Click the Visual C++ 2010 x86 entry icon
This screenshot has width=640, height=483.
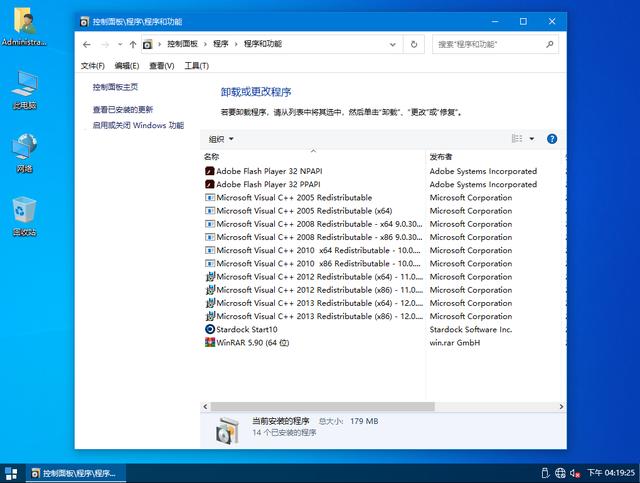coord(210,263)
